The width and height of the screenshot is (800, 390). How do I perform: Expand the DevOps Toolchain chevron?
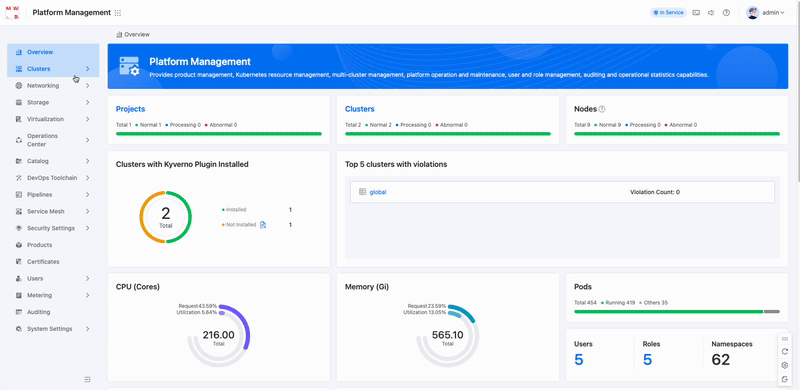click(x=87, y=178)
